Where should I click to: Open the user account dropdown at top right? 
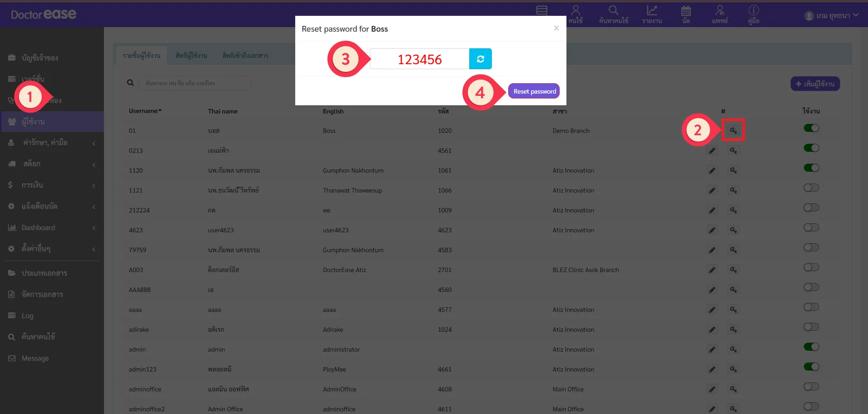(x=831, y=16)
